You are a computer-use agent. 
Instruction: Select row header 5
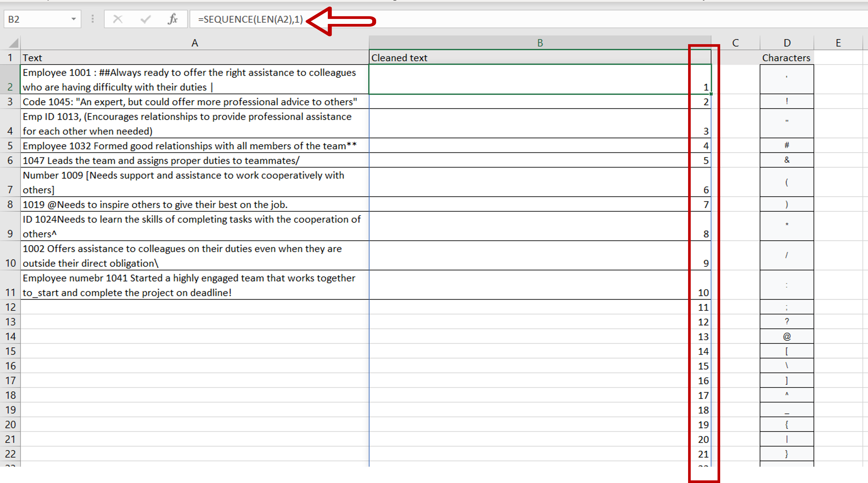[10, 145]
